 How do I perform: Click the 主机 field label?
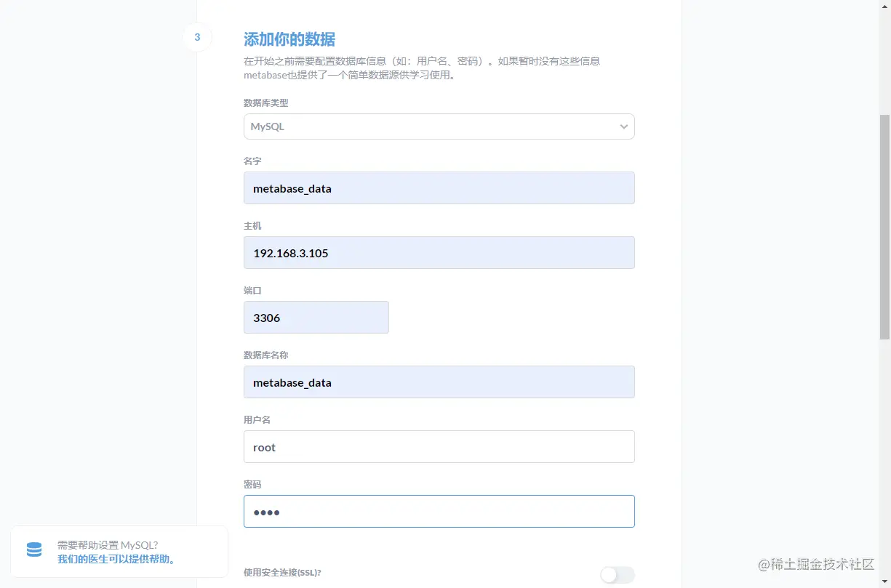[x=252, y=226]
